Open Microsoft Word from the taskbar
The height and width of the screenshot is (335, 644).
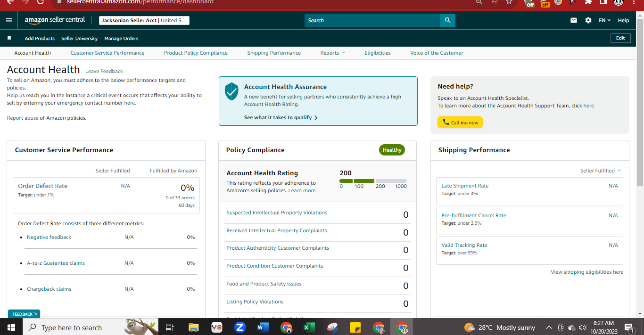click(263, 327)
